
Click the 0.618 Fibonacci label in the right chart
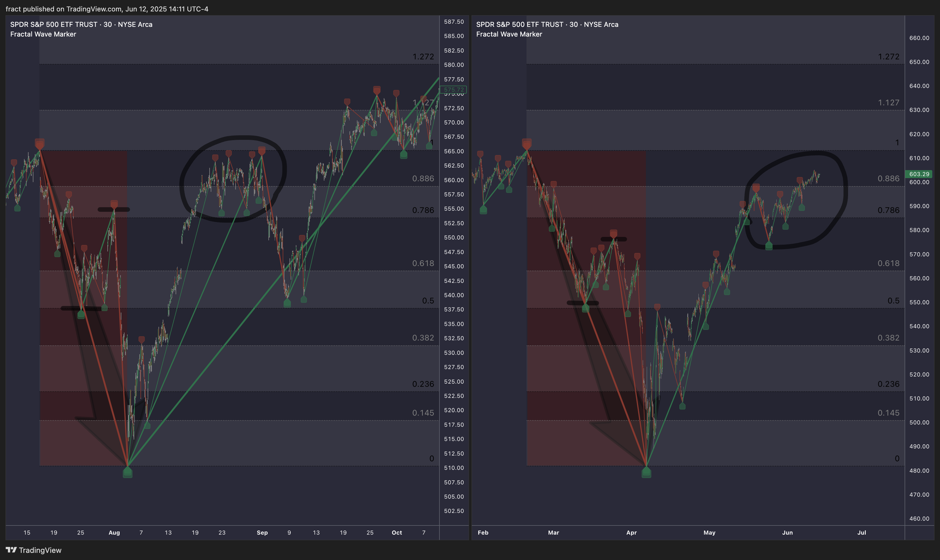pos(889,263)
